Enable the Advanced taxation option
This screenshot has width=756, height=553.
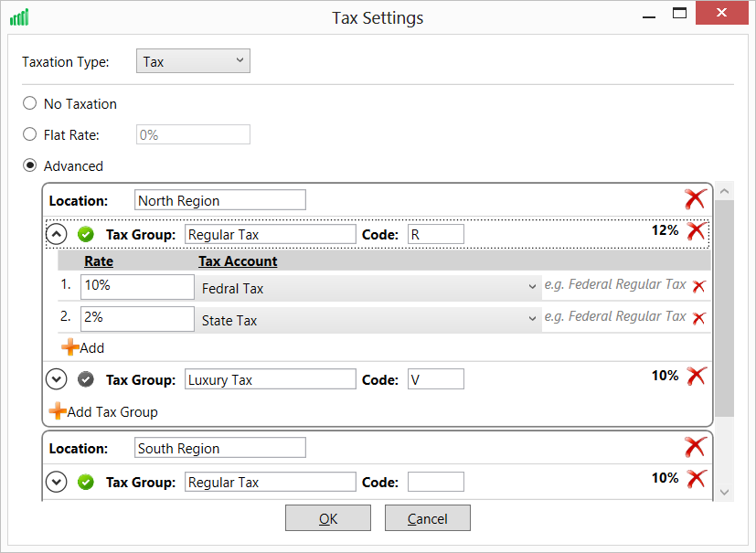point(28,165)
